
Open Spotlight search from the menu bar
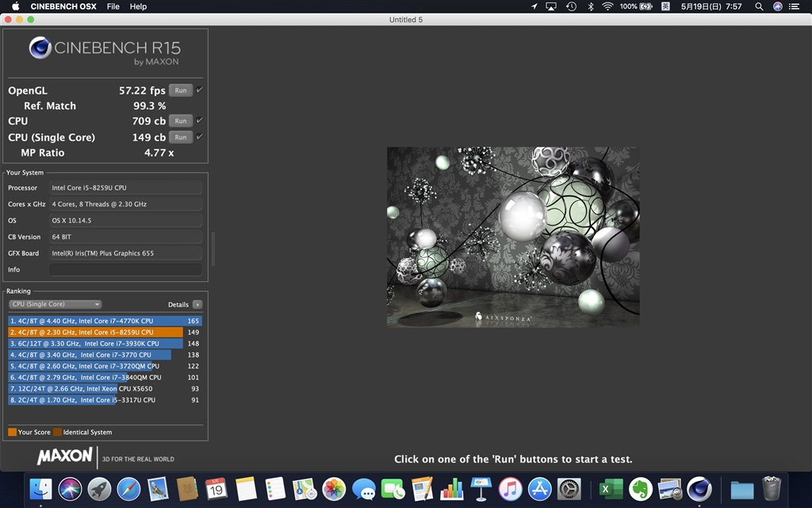pyautogui.click(x=759, y=6)
